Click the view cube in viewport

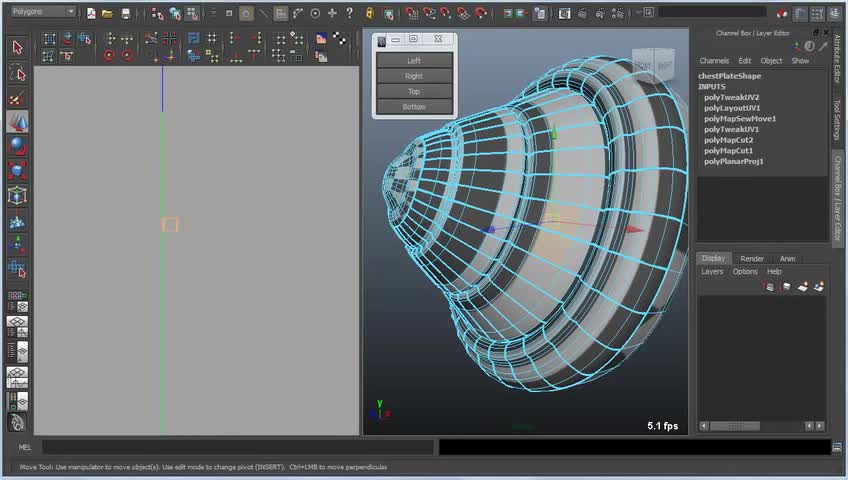[x=654, y=65]
